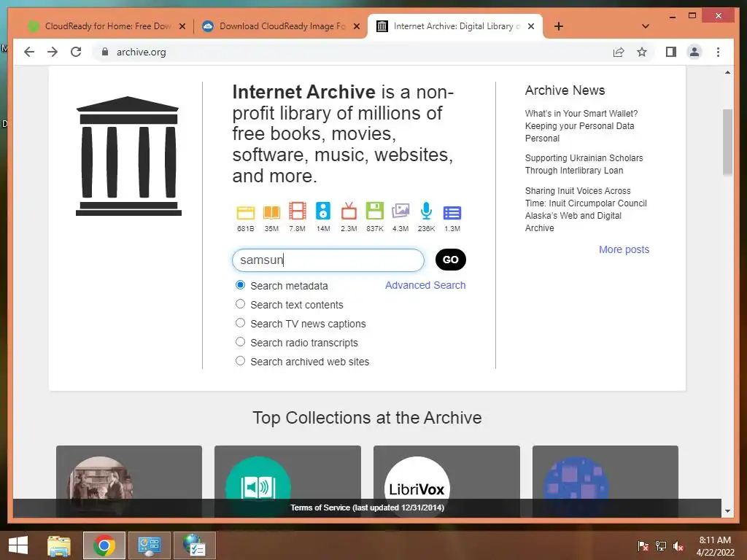Open the texts book icon labeled 35M
The width and height of the screenshot is (747, 560).
(x=271, y=212)
